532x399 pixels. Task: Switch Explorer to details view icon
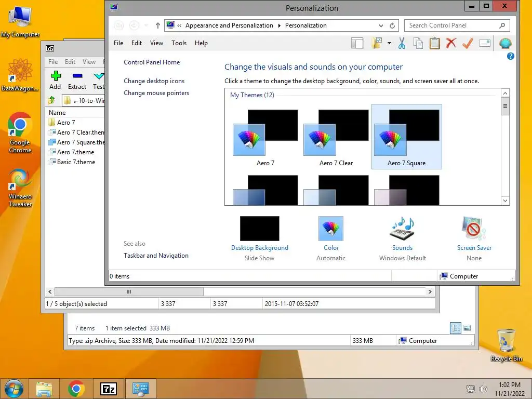coord(456,328)
